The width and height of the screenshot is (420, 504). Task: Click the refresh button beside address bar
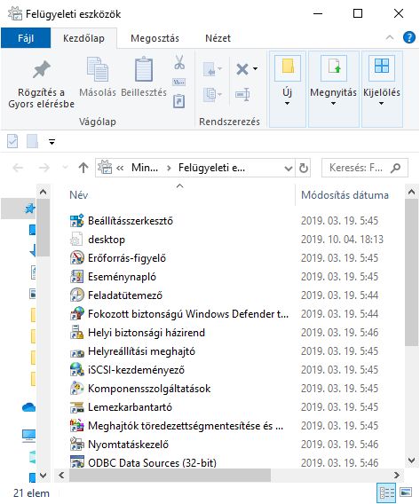(x=304, y=168)
